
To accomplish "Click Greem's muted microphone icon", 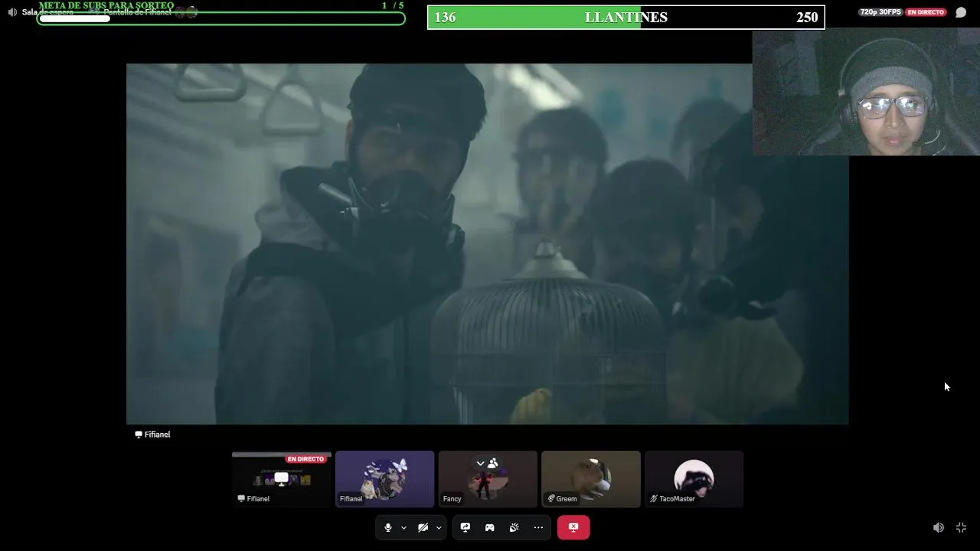I will click(x=551, y=499).
